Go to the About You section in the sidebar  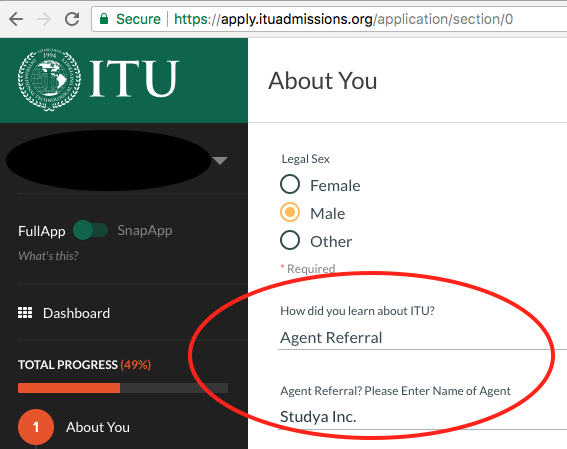(x=98, y=427)
